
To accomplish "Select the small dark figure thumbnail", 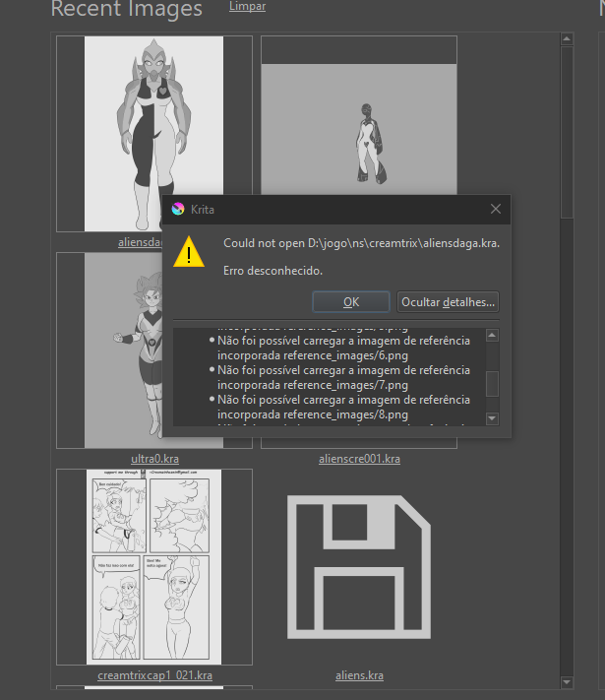I will (359, 116).
